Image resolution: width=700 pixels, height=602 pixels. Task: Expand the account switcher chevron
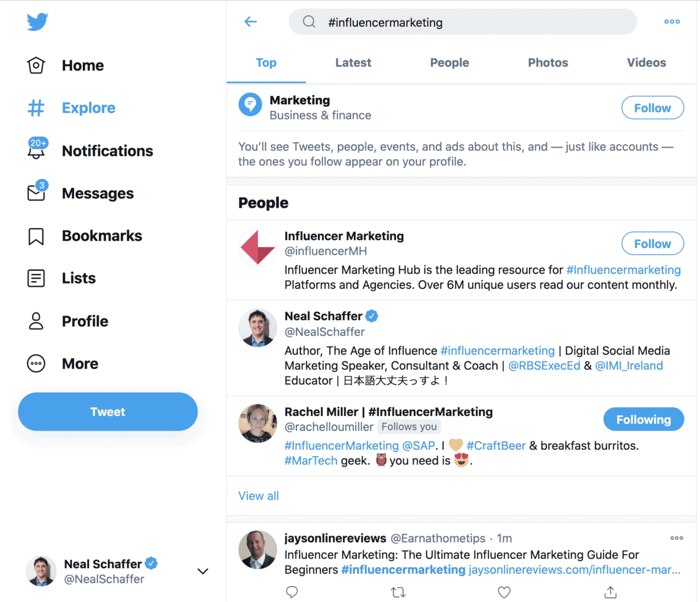[x=202, y=571]
